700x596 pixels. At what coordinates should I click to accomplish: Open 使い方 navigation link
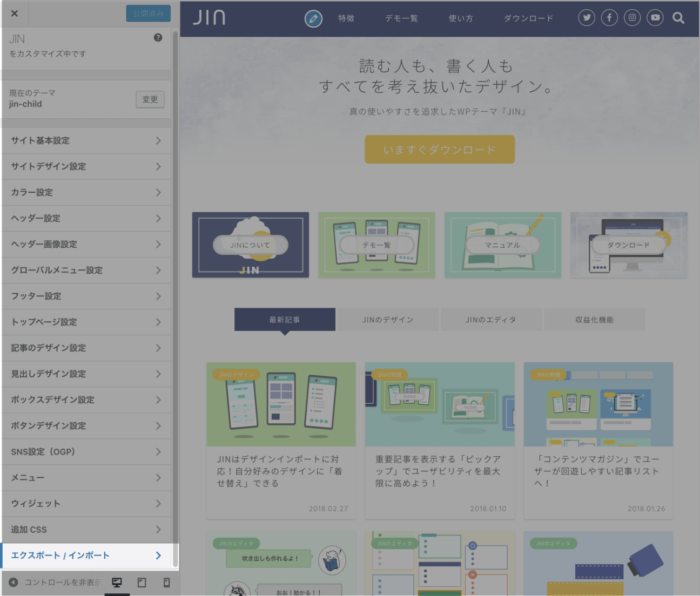pos(461,18)
